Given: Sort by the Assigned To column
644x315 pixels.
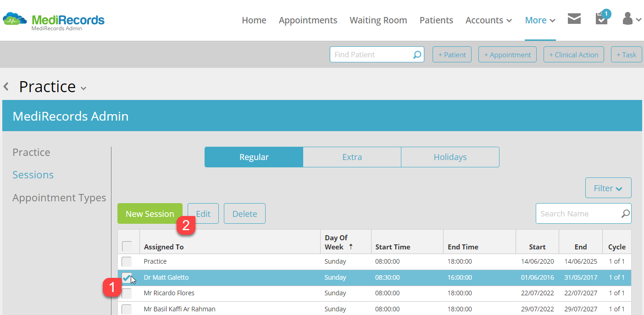Looking at the screenshot, I should (164, 247).
